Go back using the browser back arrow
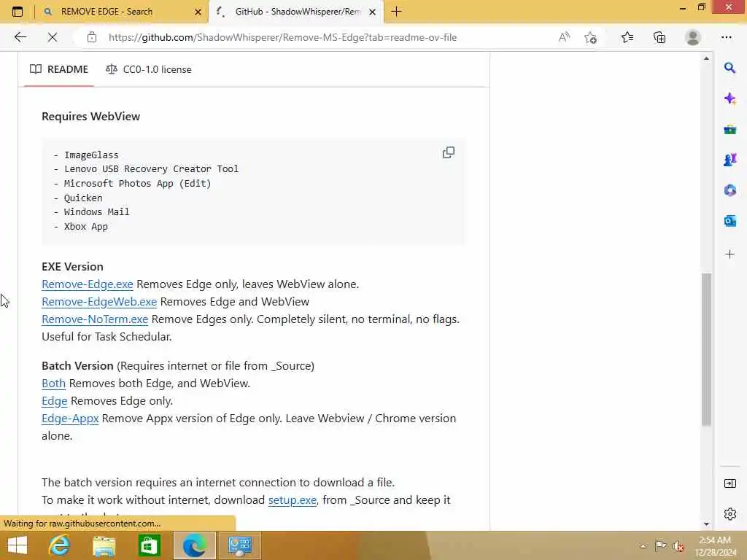 (20, 37)
